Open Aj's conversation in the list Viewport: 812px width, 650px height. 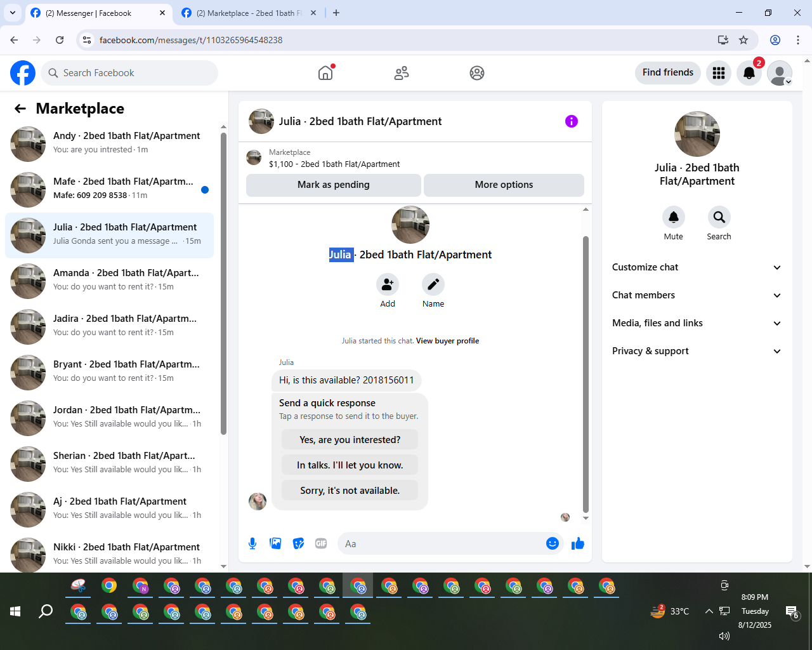(109, 510)
